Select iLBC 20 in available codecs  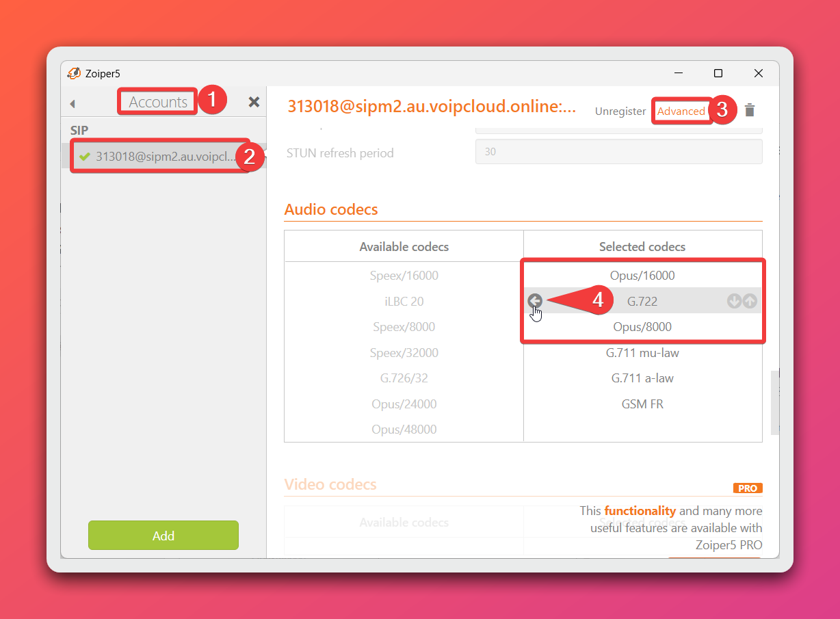(x=404, y=301)
